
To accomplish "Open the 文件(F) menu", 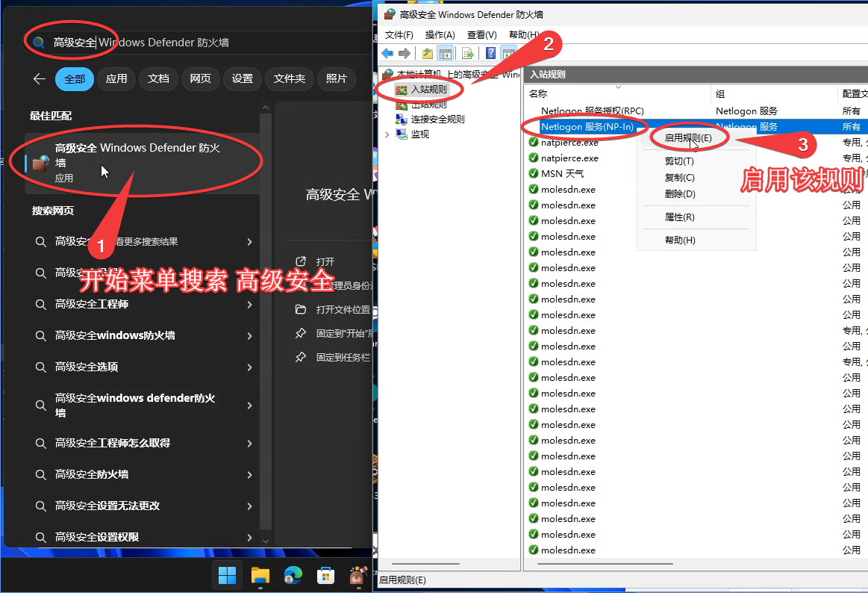I will [399, 35].
